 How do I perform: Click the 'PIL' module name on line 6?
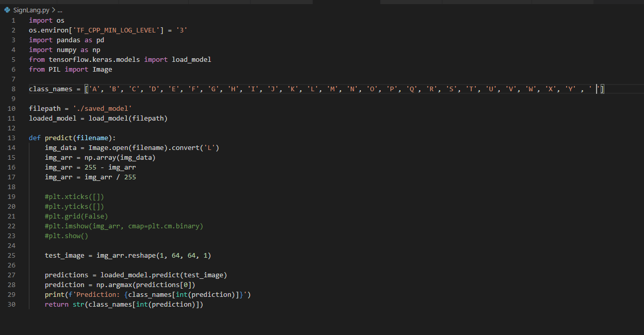point(55,70)
